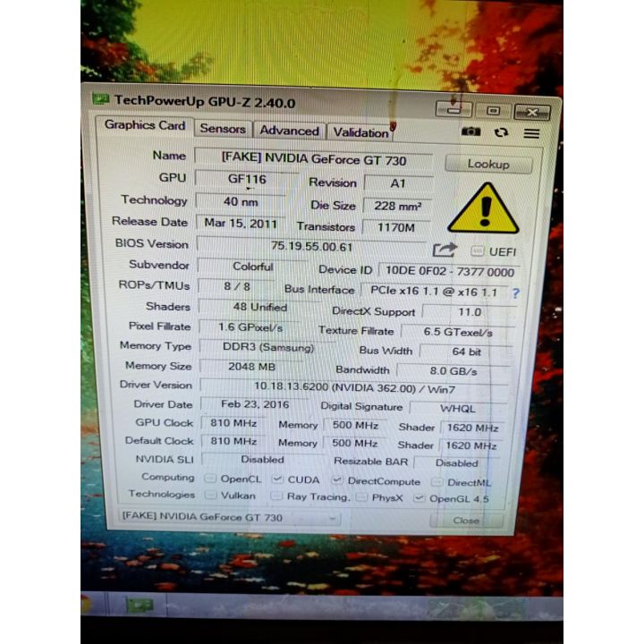Go to the Validation tab
The height and width of the screenshot is (644, 644).
click(x=360, y=132)
